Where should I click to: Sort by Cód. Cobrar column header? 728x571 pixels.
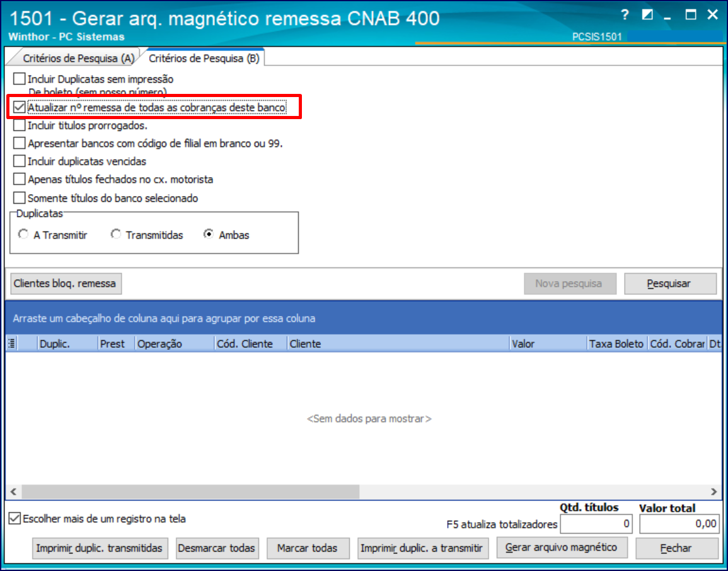click(x=677, y=343)
